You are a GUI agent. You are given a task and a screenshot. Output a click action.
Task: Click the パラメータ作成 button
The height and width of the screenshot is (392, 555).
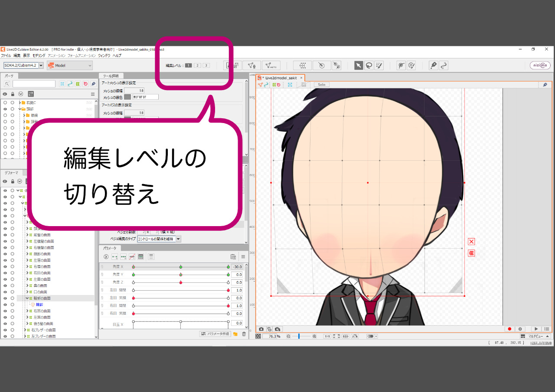pyautogui.click(x=215, y=334)
